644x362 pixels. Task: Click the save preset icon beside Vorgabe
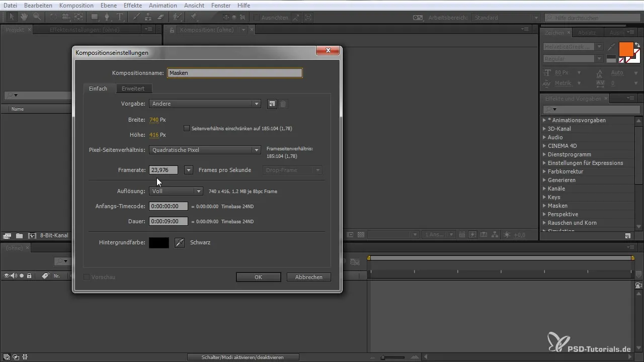coord(272,104)
